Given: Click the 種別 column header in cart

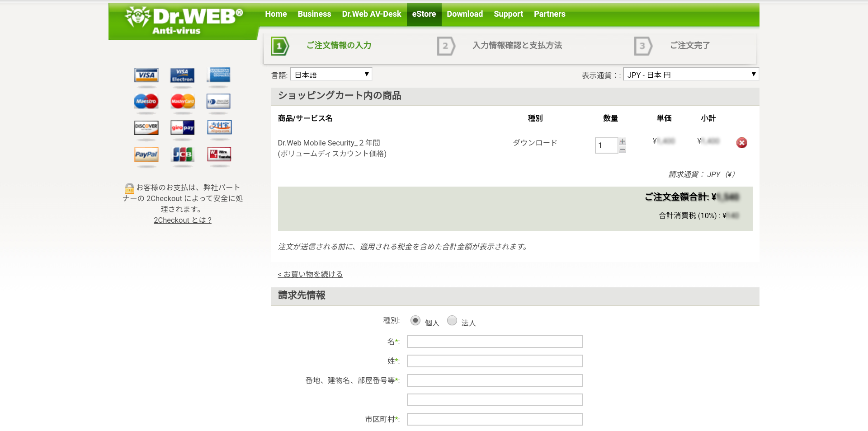Looking at the screenshot, I should (535, 118).
